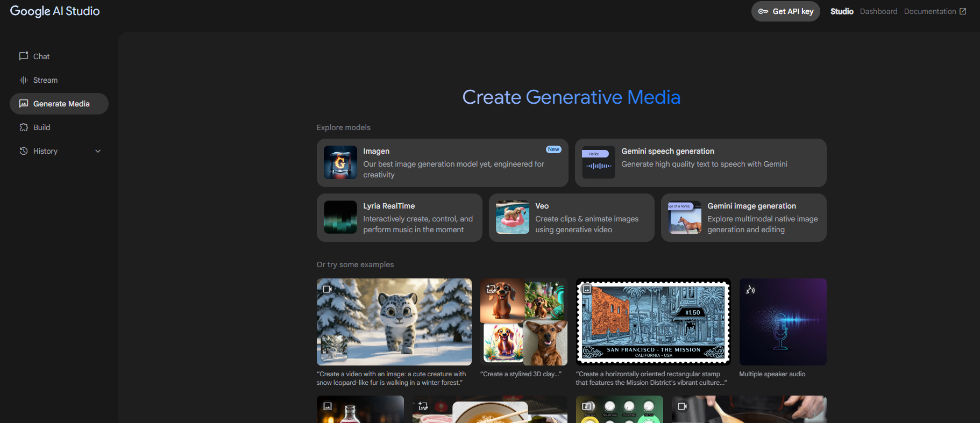Click the Google AI Studio logo
This screenshot has width=980, height=423.
(x=55, y=11)
